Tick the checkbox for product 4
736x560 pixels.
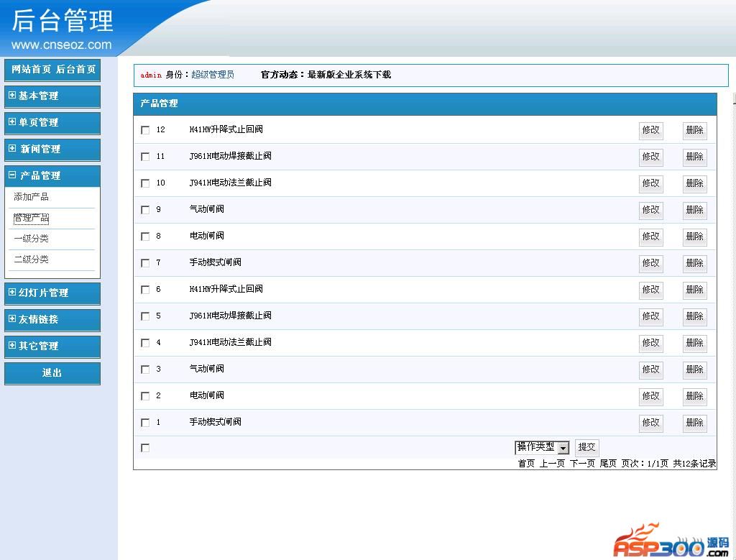(x=145, y=343)
